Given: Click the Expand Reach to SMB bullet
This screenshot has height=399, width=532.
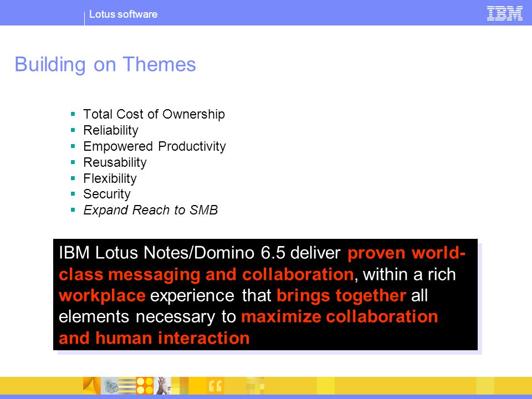Looking at the screenshot, I should pos(151,210).
